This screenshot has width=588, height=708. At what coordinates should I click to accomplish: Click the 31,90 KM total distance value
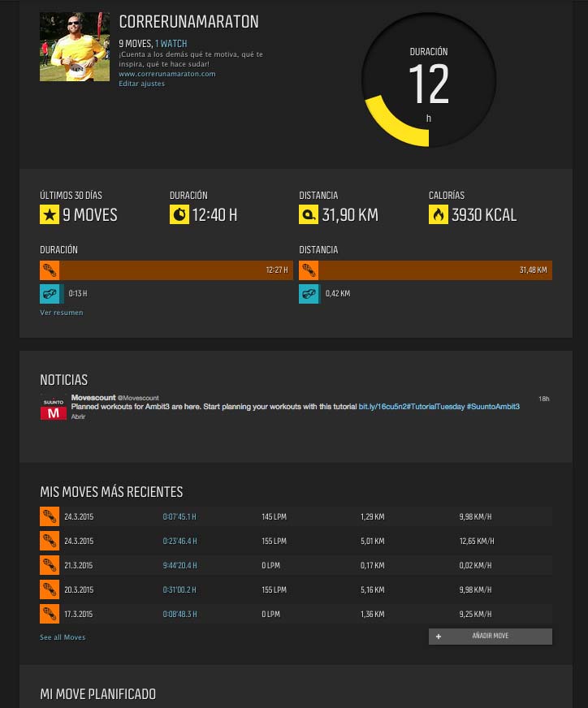pyautogui.click(x=350, y=215)
